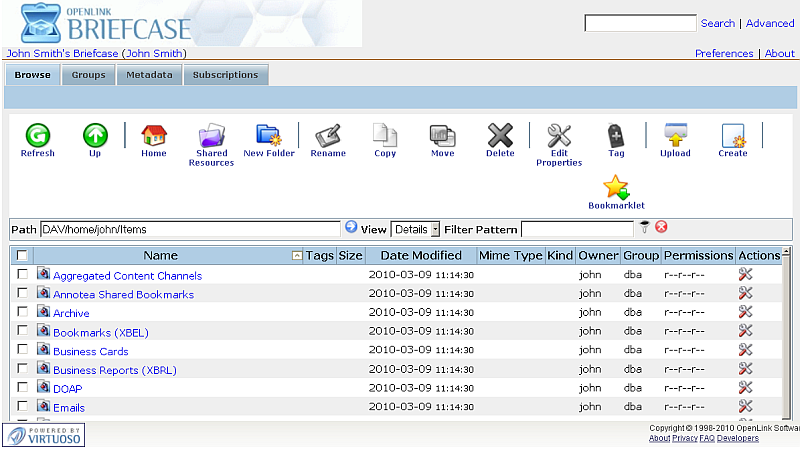Click the Bookmarklet star icon
The image size is (800, 449).
[x=616, y=187]
